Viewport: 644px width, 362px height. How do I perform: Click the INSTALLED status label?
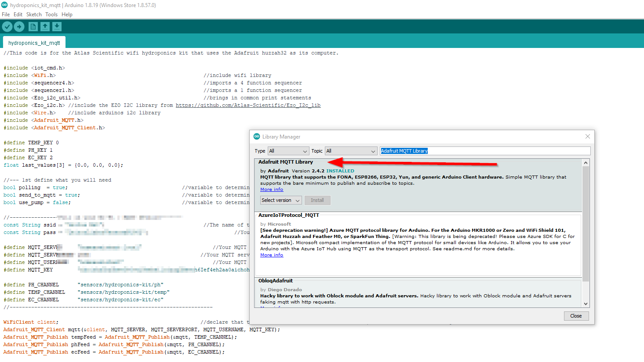340,171
